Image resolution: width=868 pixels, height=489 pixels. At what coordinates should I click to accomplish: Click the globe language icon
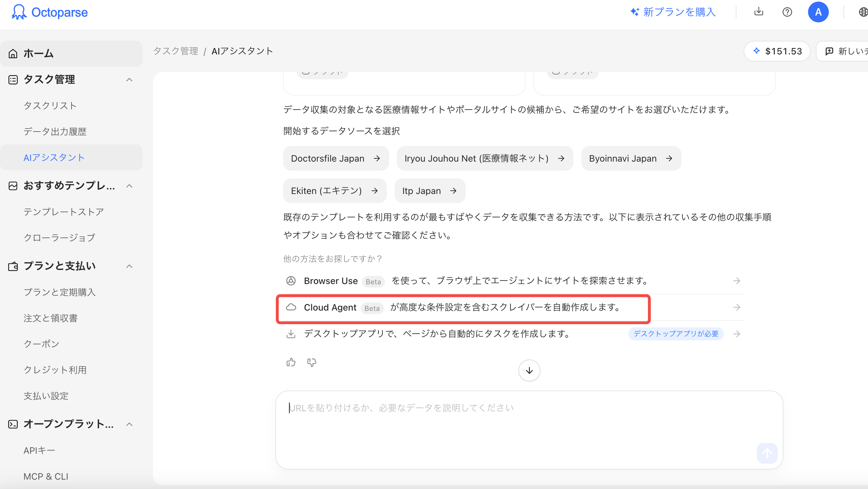pos(863,12)
